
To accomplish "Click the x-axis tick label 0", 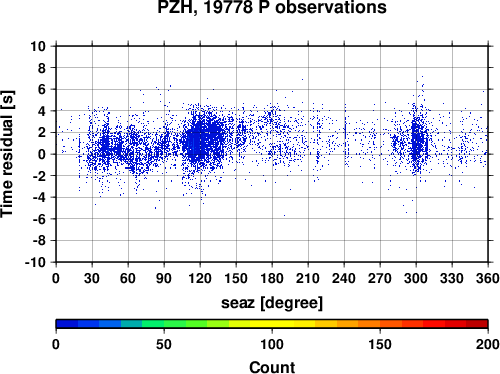I will coord(56,278).
